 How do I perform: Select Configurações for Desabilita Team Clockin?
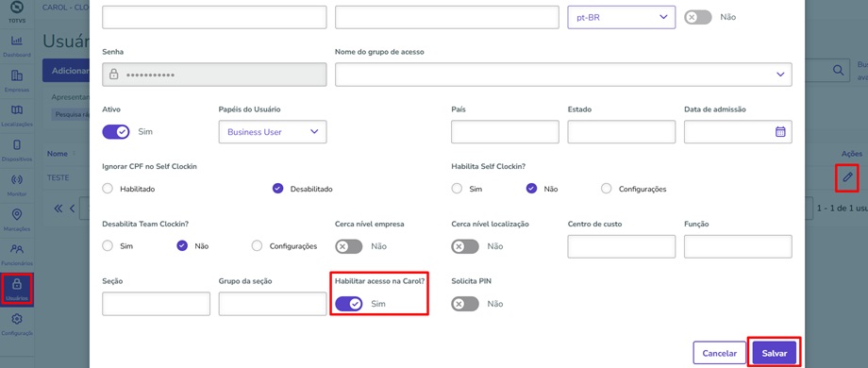[x=257, y=246]
